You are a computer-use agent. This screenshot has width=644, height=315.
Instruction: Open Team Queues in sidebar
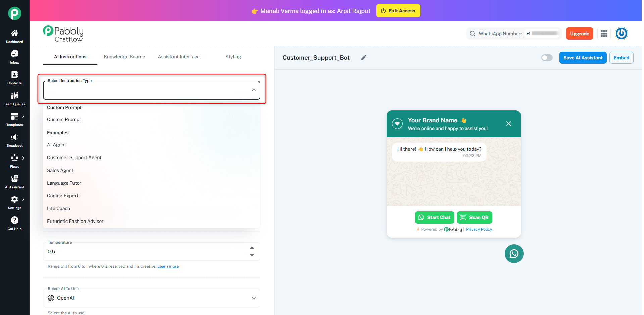(14, 99)
